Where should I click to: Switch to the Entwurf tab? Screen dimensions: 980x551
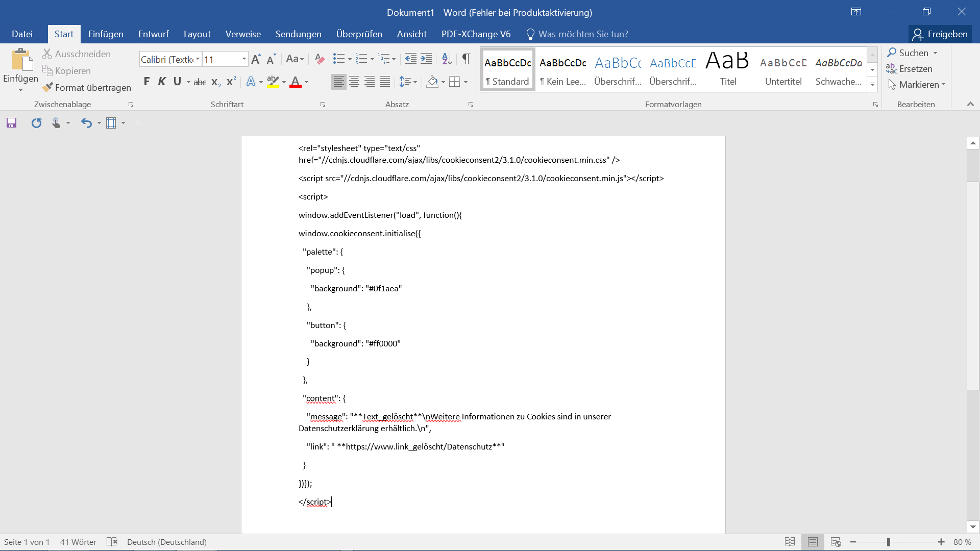pos(153,34)
